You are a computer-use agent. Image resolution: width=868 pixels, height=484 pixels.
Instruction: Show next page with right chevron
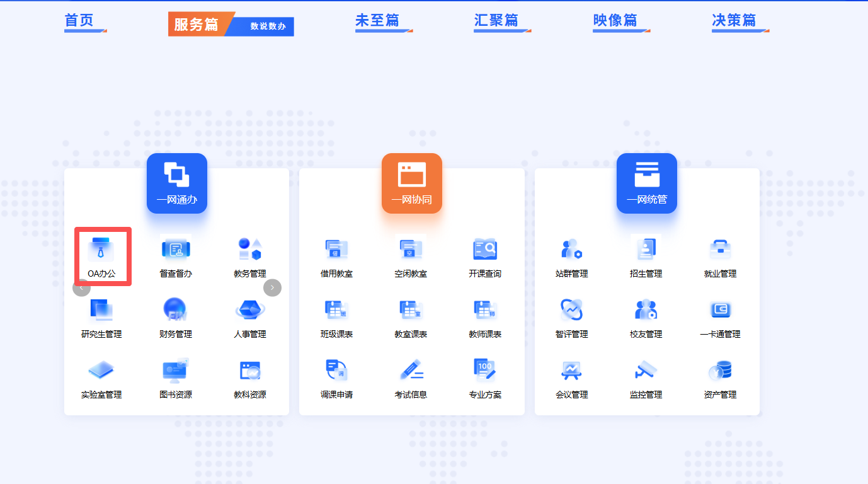272,287
